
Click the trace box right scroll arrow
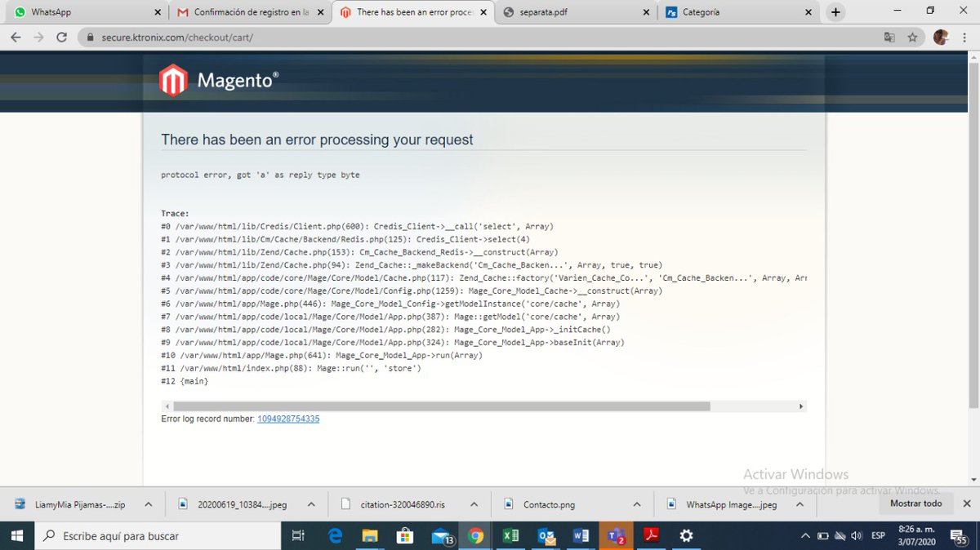tap(801, 406)
